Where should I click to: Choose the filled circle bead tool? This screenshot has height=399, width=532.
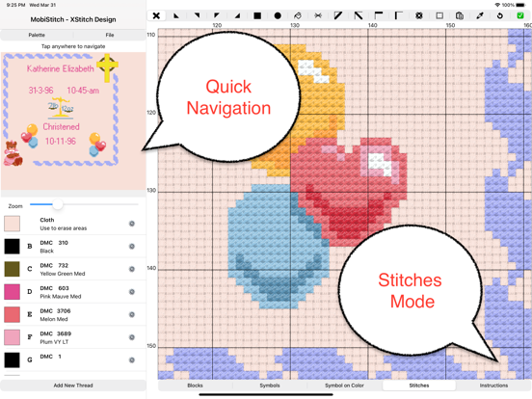[278, 15]
